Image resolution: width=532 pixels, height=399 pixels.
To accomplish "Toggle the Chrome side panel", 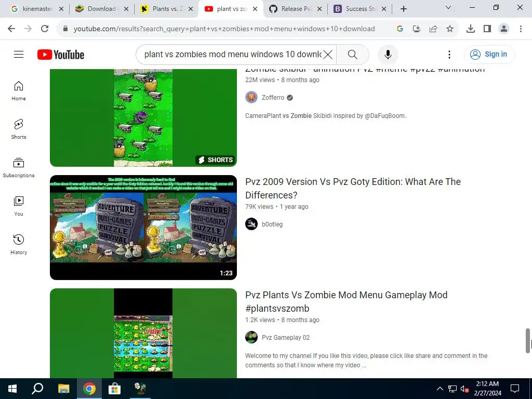I will (x=487, y=29).
